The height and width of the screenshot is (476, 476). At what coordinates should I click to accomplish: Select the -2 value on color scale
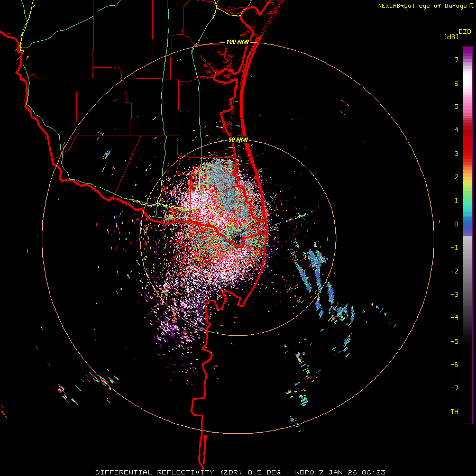point(454,271)
